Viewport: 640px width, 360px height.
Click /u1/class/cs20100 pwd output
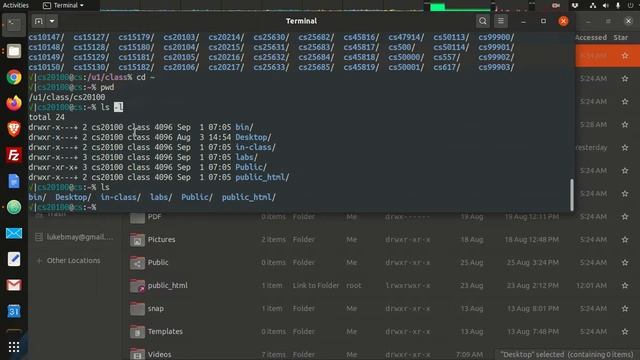click(67, 97)
